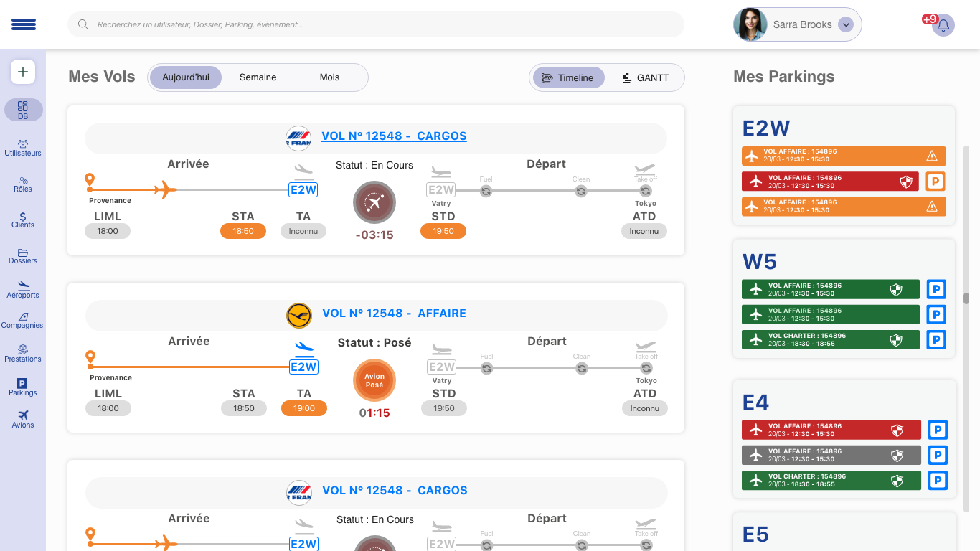This screenshot has width=980, height=551.
Task: Switch to the Mois tab
Action: pyautogui.click(x=329, y=77)
